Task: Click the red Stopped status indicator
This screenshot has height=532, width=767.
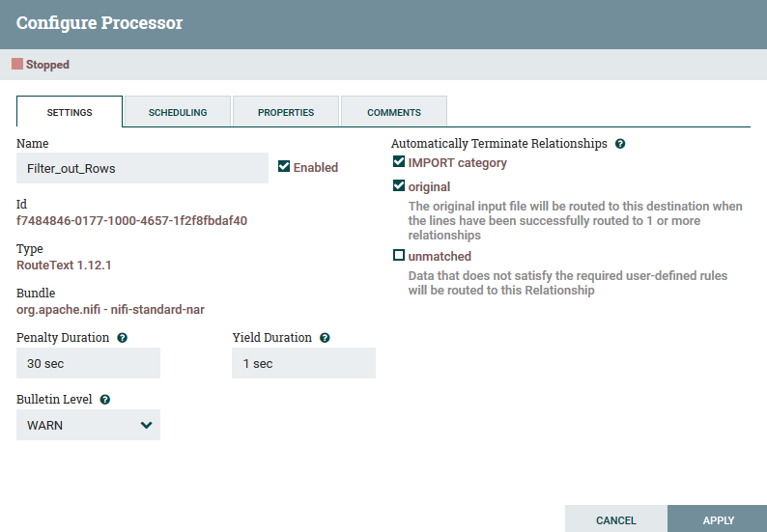Action: pyautogui.click(x=17, y=64)
